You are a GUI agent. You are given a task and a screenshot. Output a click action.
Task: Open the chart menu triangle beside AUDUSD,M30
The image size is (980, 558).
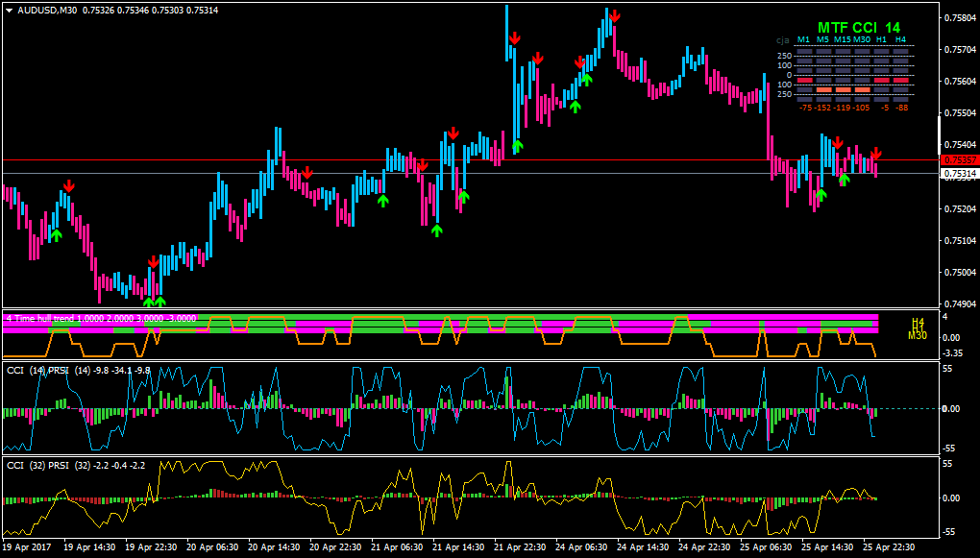tap(9, 11)
